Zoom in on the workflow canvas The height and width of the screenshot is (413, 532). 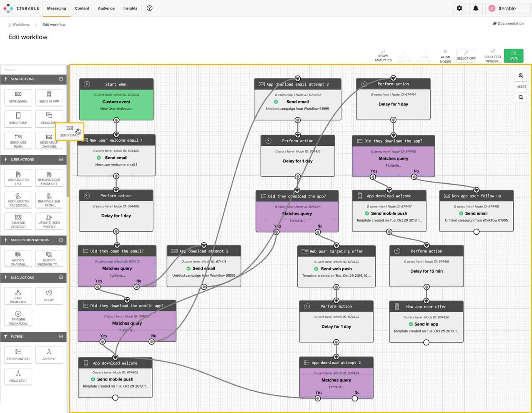(521, 76)
